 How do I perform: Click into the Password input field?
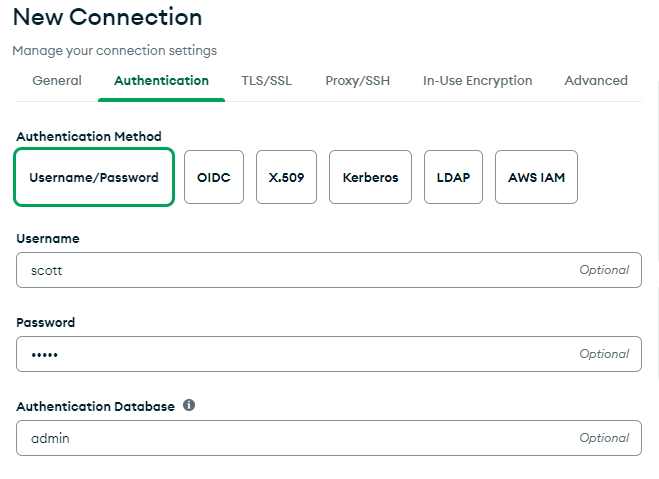[x=300, y=354]
